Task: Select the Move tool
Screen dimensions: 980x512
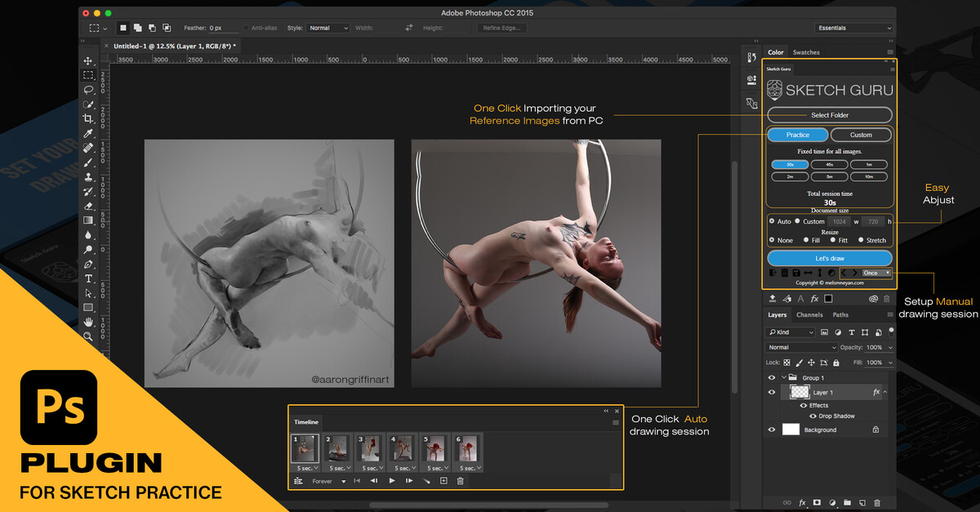Action: [x=87, y=61]
